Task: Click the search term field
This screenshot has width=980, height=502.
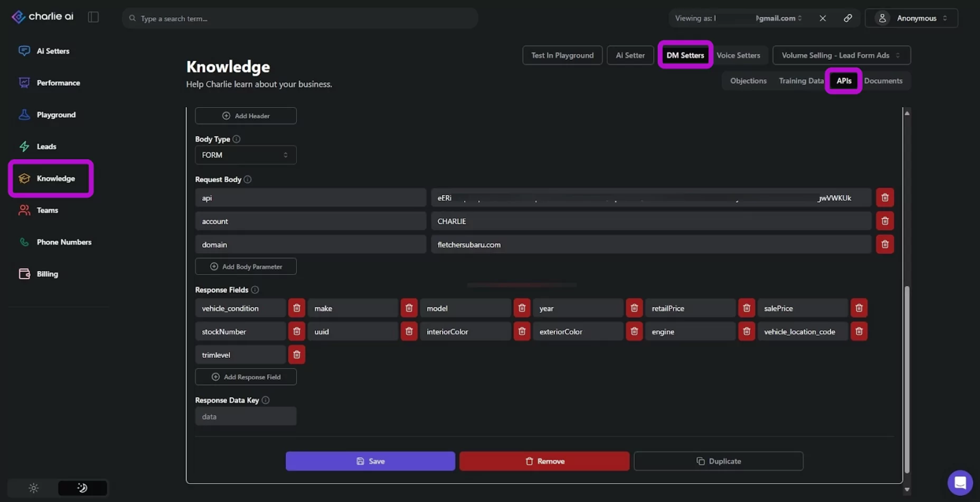Action: (300, 18)
